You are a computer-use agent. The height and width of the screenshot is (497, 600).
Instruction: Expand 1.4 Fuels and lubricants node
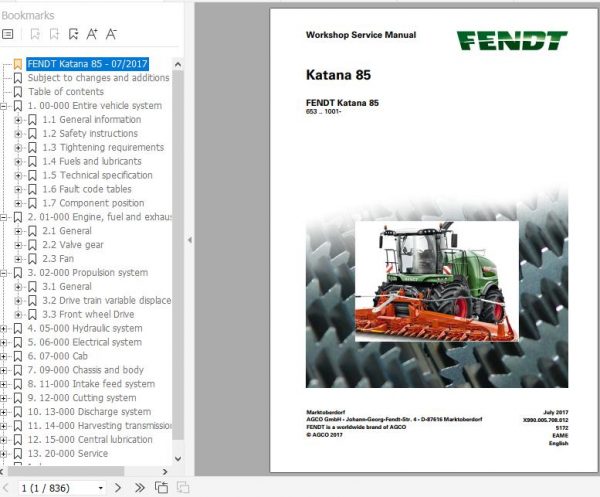pos(18,161)
